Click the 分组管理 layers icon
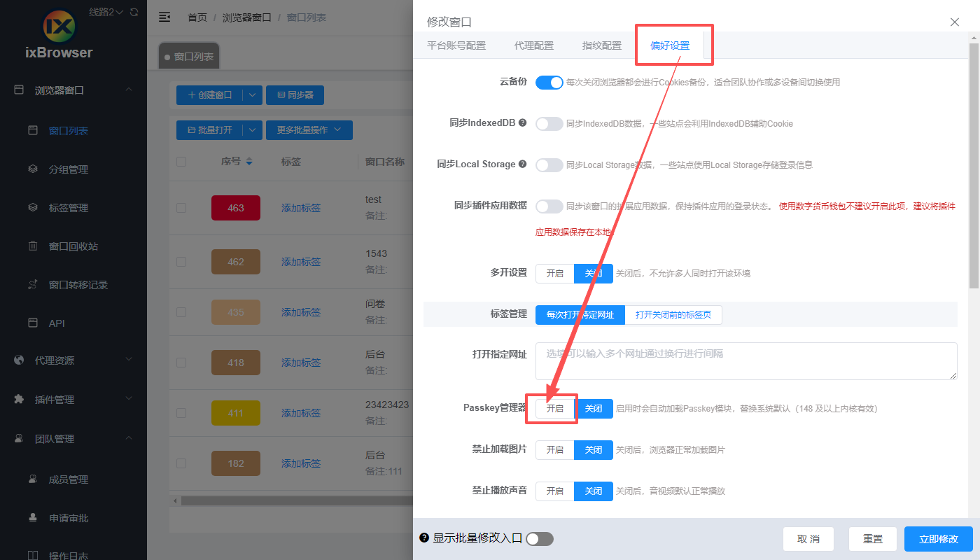Viewport: 980px width, 560px height. coord(32,169)
